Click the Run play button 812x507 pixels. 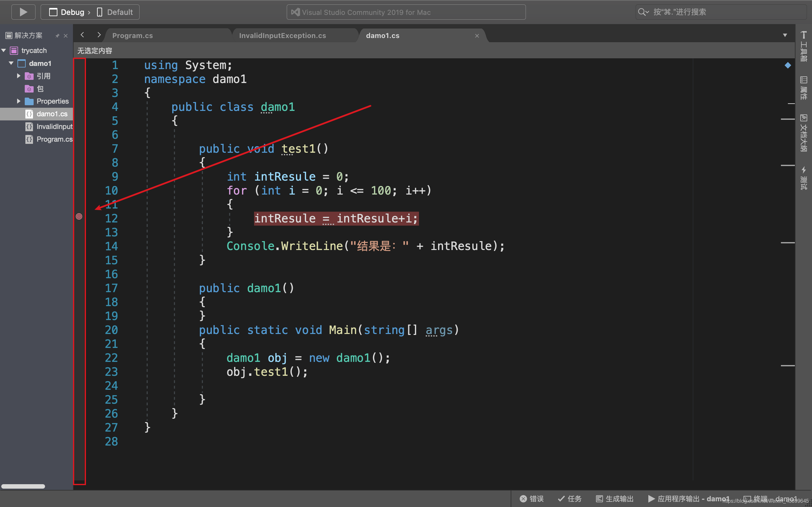pos(23,12)
